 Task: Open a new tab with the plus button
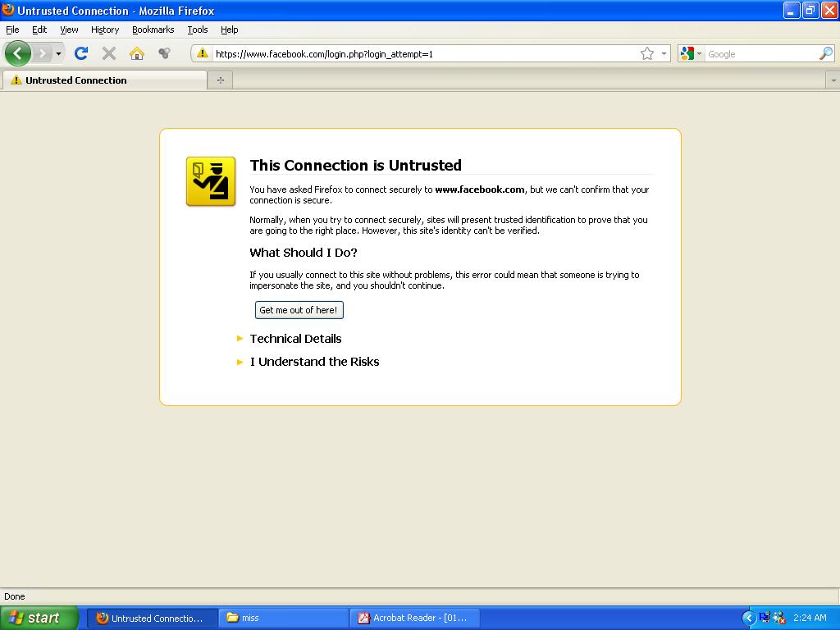pos(220,80)
